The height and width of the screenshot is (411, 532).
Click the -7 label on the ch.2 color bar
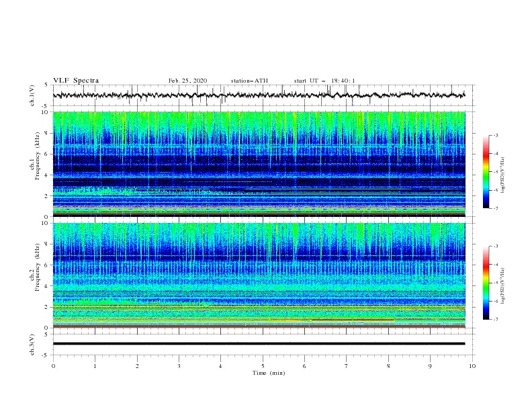click(x=495, y=319)
